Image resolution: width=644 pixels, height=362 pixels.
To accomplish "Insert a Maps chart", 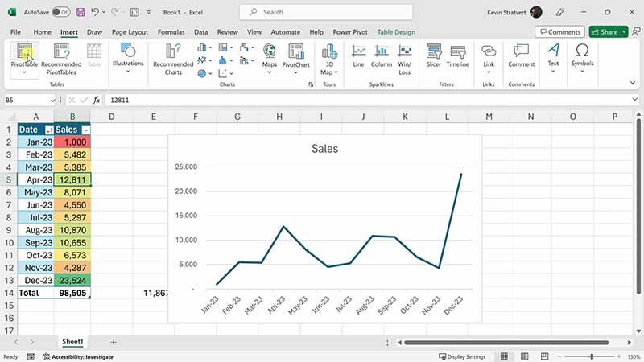I will 270,58.
